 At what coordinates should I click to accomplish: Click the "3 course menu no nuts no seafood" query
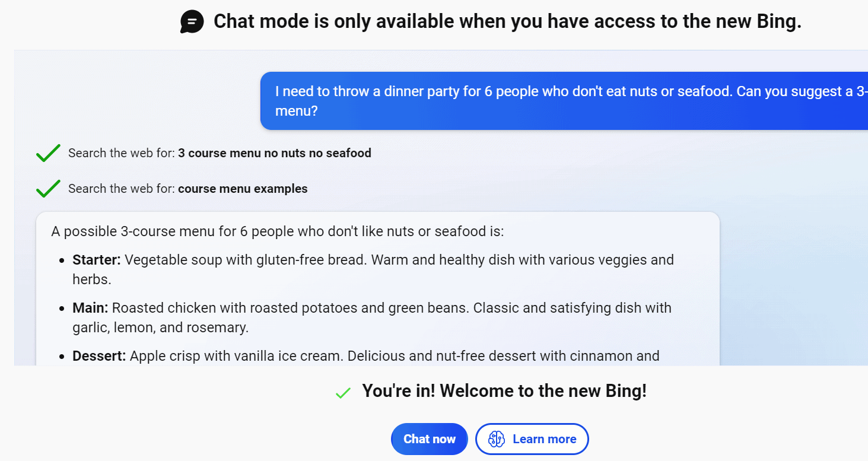pyautogui.click(x=274, y=153)
